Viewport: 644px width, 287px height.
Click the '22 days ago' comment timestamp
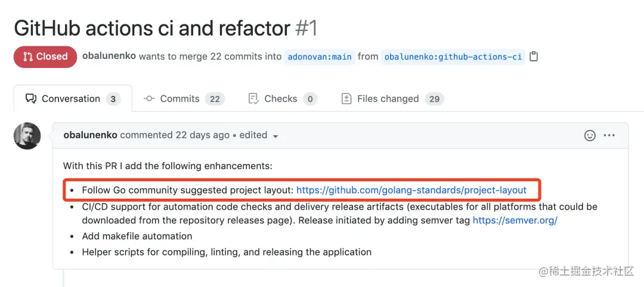[x=203, y=135]
